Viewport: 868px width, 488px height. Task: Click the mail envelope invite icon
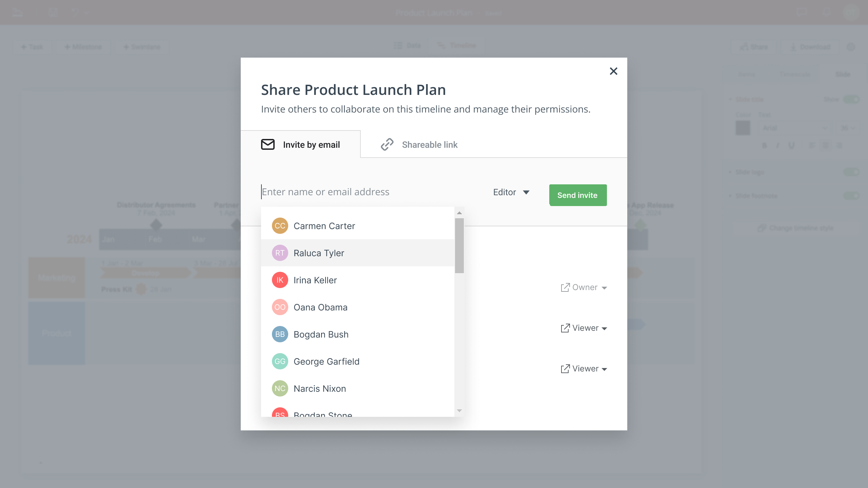268,144
